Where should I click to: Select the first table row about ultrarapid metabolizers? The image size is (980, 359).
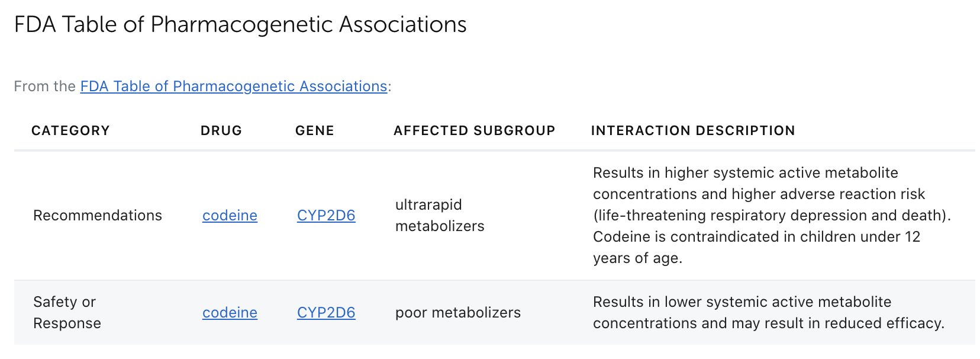point(490,216)
